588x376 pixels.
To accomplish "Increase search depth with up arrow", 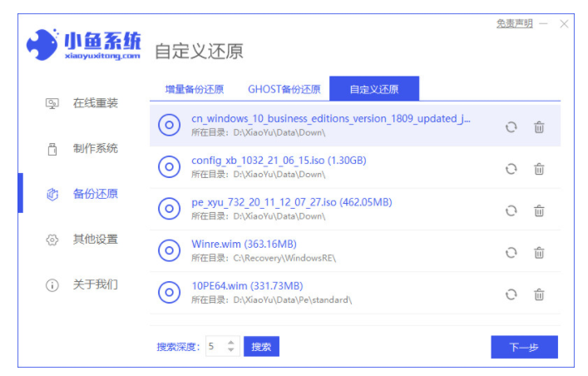I will tap(231, 342).
